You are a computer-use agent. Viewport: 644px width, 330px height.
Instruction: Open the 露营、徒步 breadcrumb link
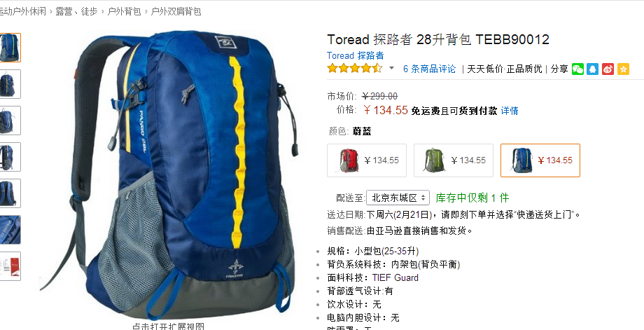[76, 11]
